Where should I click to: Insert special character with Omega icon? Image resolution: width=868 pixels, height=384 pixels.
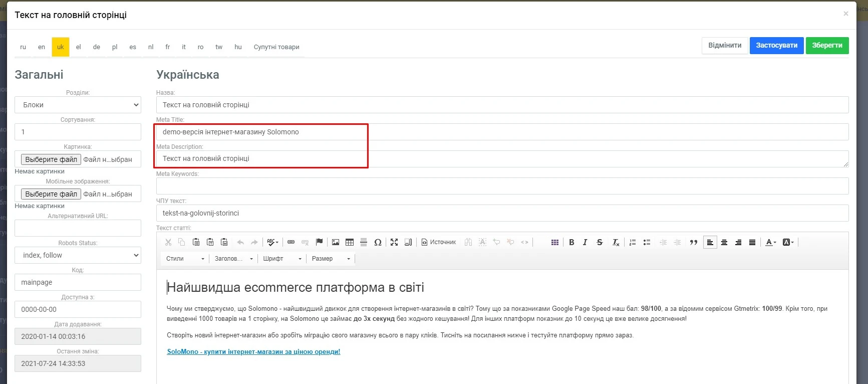pos(378,242)
